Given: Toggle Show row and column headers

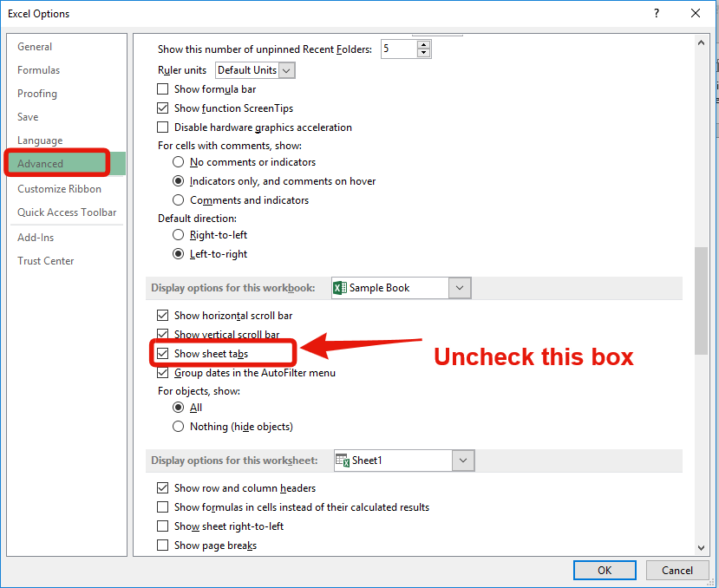Looking at the screenshot, I should 163,488.
